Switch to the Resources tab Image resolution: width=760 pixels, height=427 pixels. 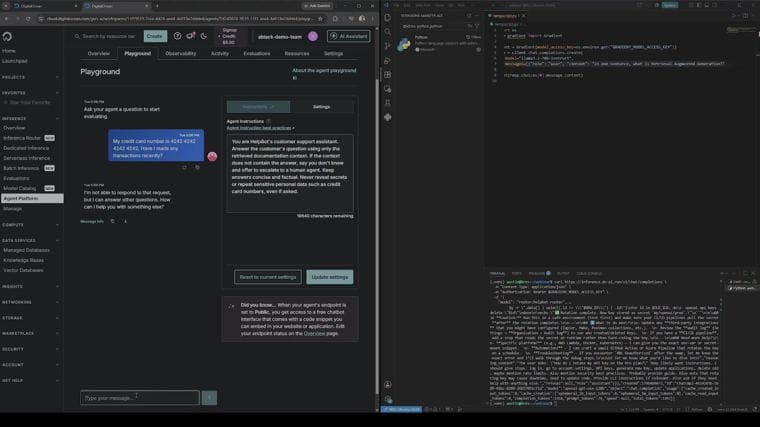pyautogui.click(x=297, y=54)
